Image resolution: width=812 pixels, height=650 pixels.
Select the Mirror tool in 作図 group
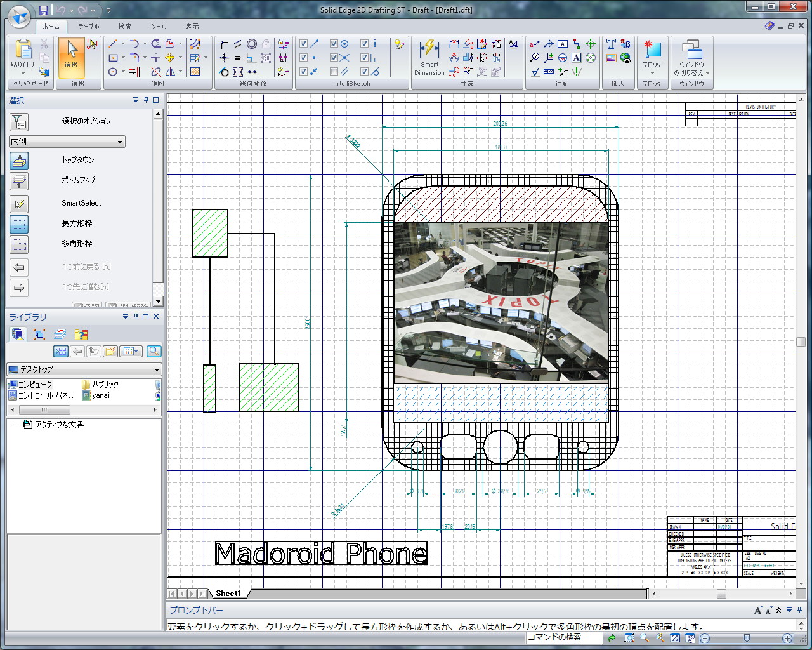[170, 72]
